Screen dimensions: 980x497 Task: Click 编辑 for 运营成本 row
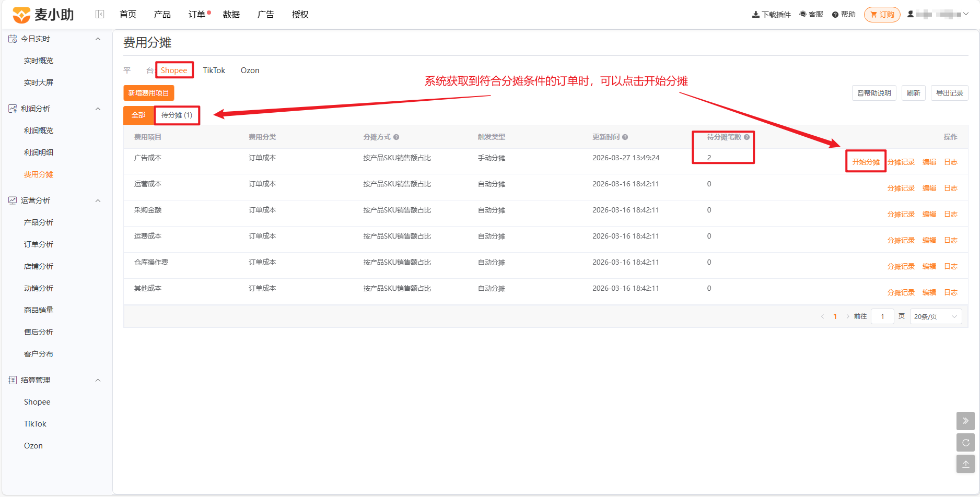[x=929, y=188]
